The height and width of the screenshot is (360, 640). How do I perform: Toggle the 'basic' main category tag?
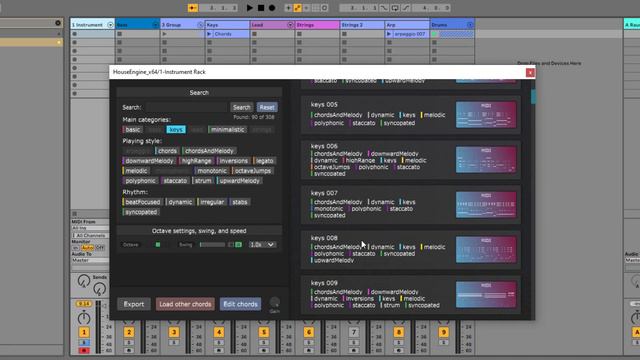[132, 130]
